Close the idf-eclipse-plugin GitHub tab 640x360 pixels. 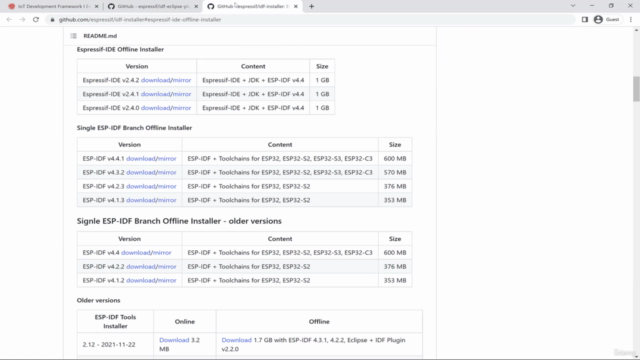coord(196,7)
